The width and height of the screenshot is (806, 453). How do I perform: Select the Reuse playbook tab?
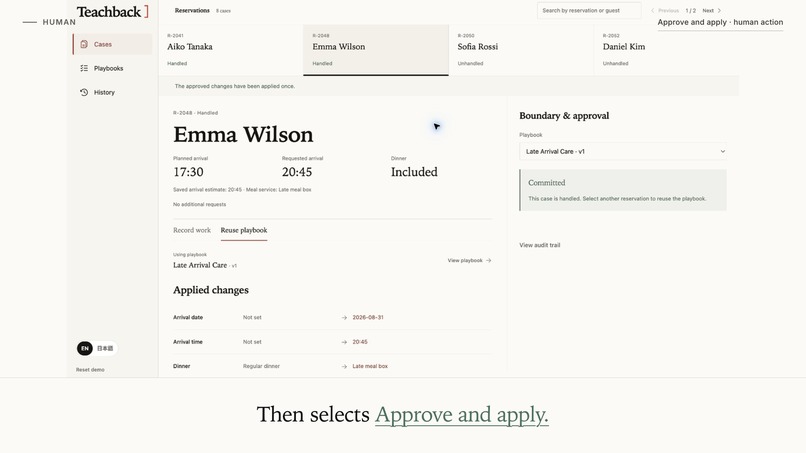click(x=244, y=230)
